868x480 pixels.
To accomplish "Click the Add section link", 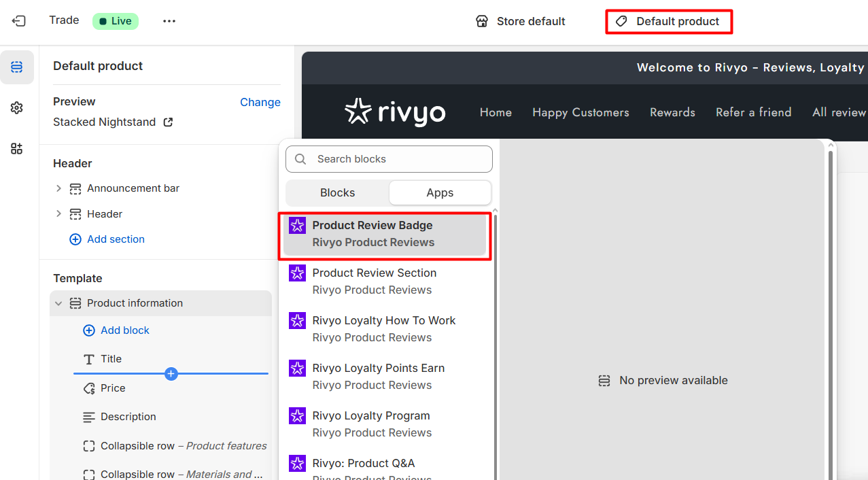I will (x=107, y=239).
